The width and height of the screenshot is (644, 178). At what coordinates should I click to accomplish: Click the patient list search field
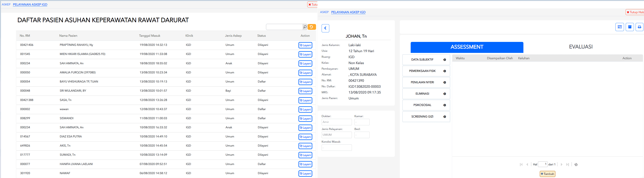284,27
